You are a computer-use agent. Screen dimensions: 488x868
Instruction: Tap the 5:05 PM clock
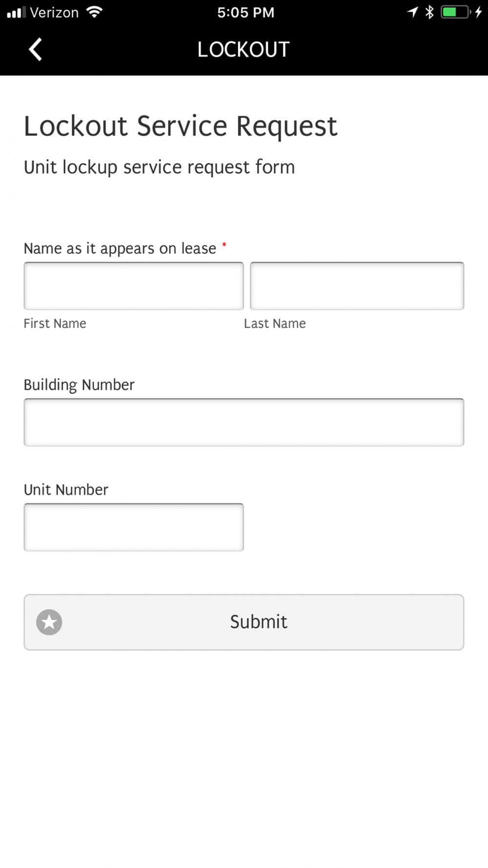coord(246,12)
